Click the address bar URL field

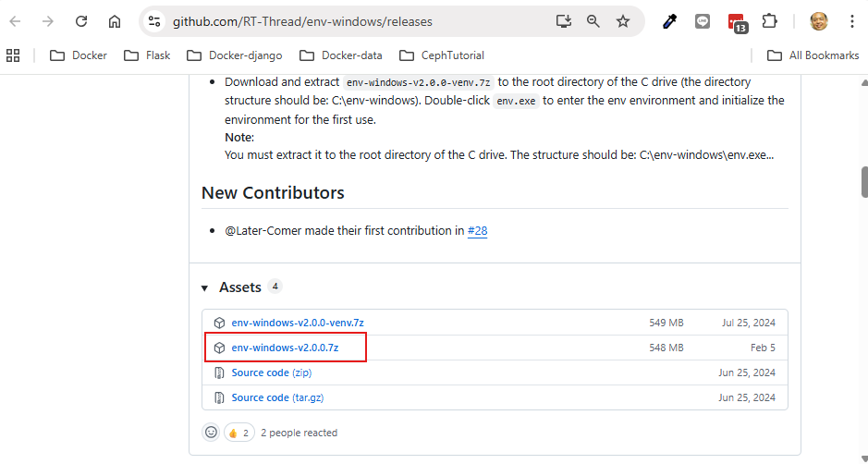coord(351,21)
